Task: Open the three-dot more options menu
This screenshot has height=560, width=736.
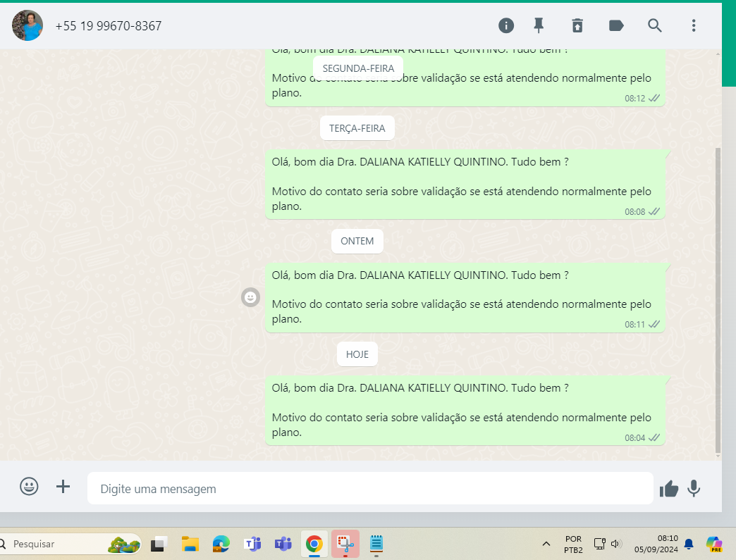Action: tap(694, 26)
